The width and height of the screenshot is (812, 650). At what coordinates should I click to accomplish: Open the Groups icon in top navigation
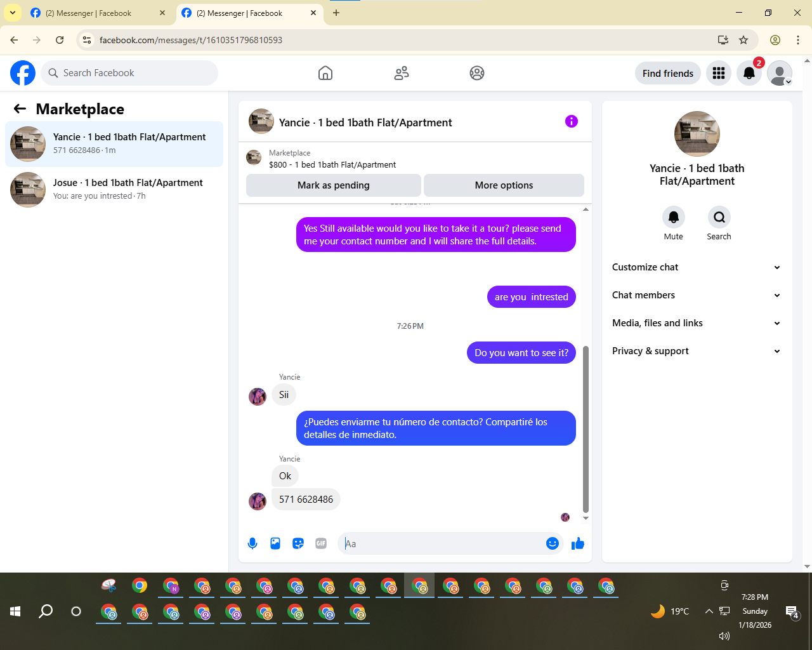point(477,73)
